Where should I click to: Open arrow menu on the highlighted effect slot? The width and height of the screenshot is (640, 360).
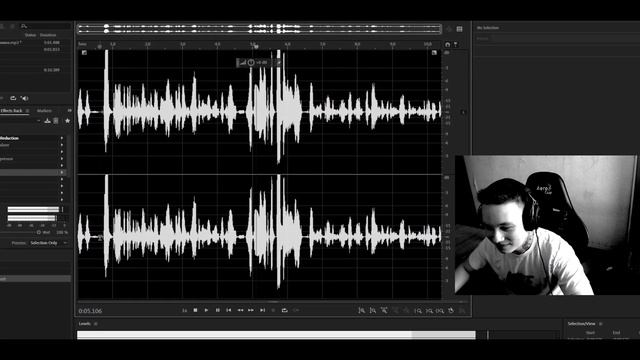point(62,173)
